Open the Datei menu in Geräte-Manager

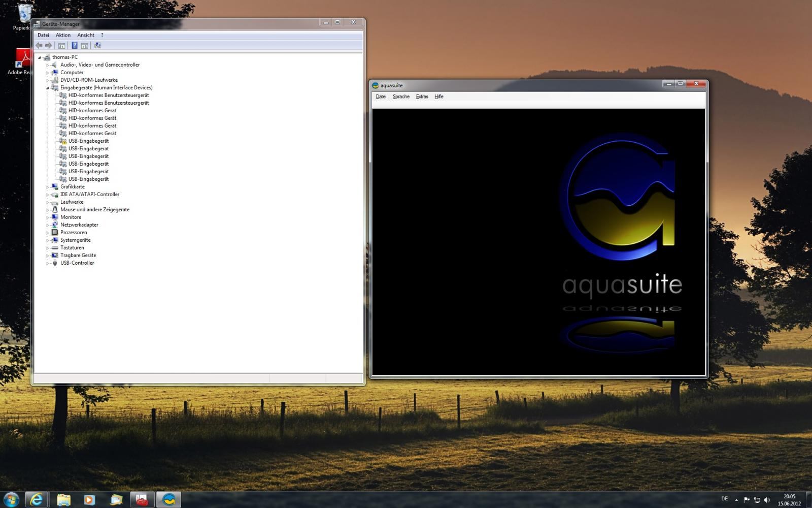point(43,35)
